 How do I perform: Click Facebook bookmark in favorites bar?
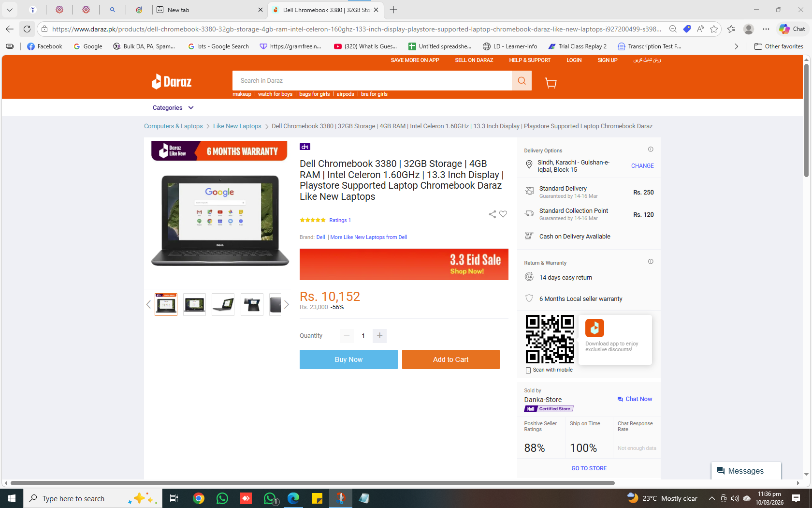coord(45,46)
